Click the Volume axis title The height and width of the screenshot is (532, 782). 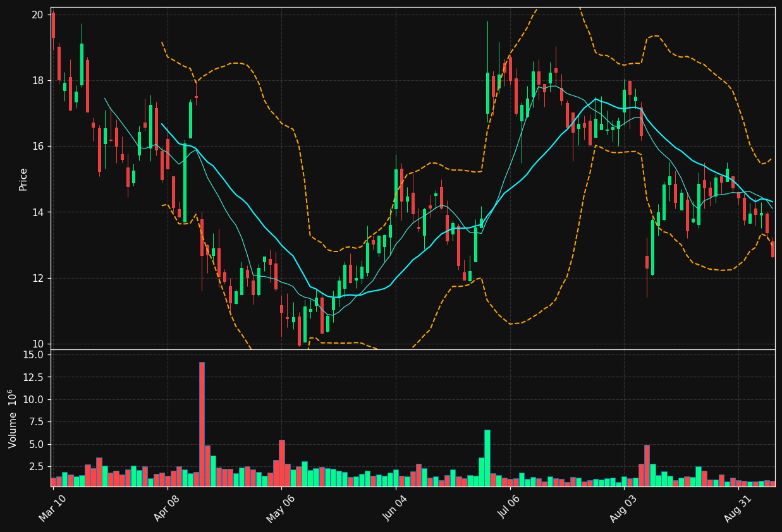(12, 419)
